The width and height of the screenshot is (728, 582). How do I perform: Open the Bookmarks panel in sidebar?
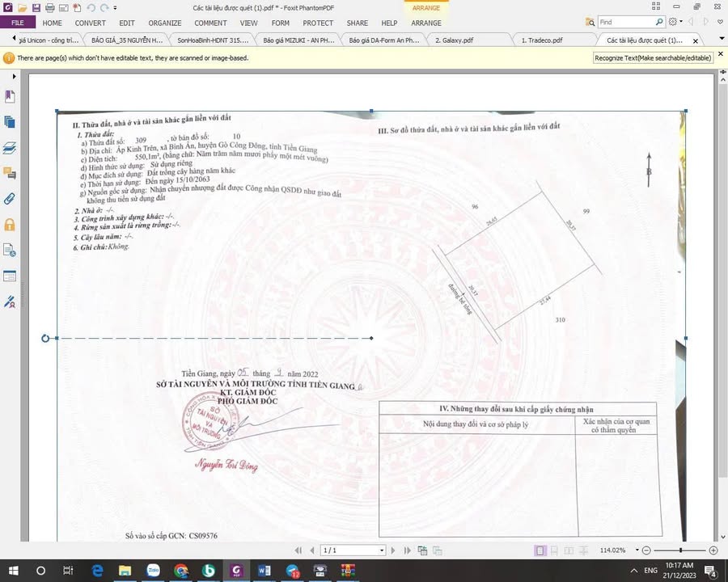click(10, 96)
